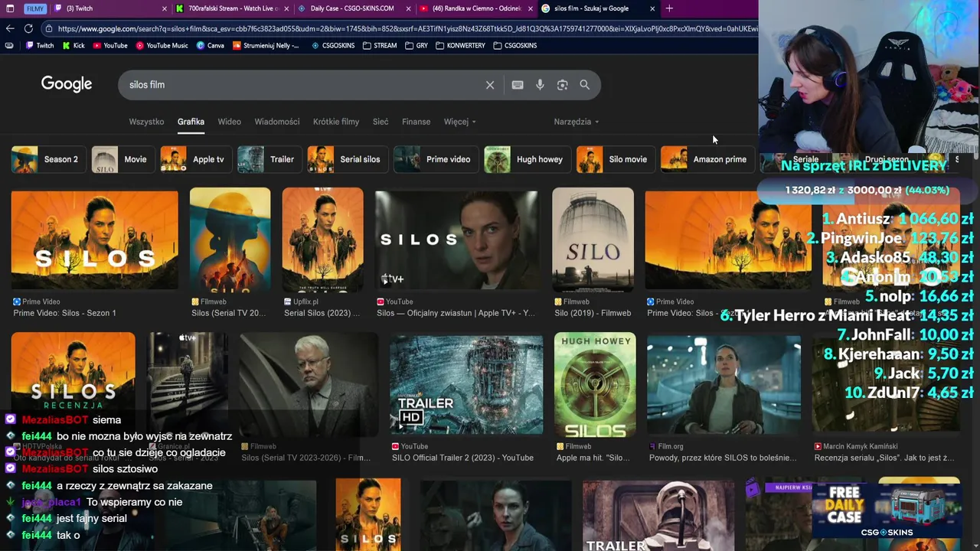Open the STREAM bookmarks folder

pos(380,45)
